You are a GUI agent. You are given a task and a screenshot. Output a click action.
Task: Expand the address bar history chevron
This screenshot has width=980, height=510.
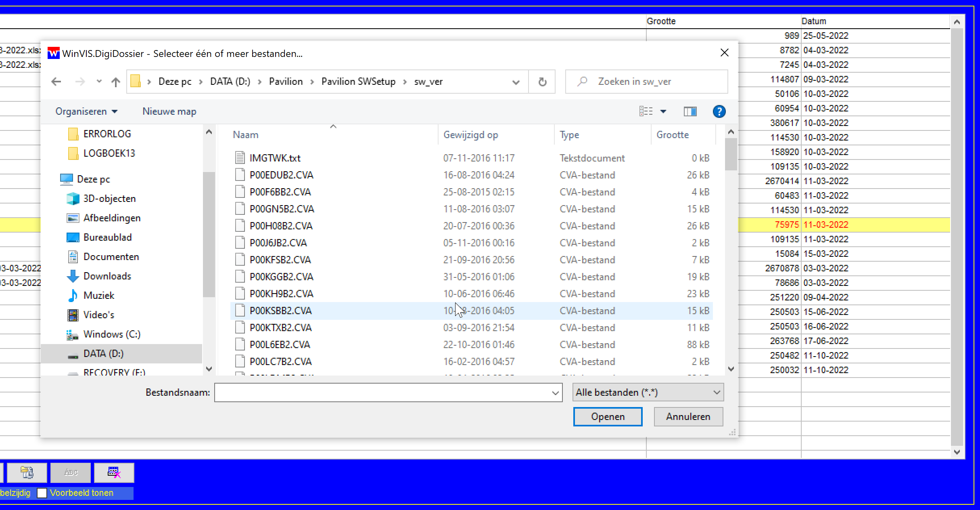tap(516, 82)
